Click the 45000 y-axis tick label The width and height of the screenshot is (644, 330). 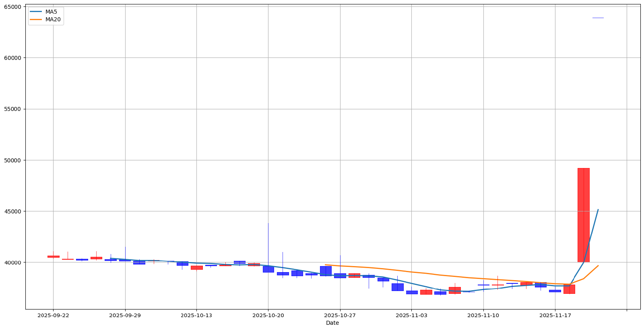12,211
